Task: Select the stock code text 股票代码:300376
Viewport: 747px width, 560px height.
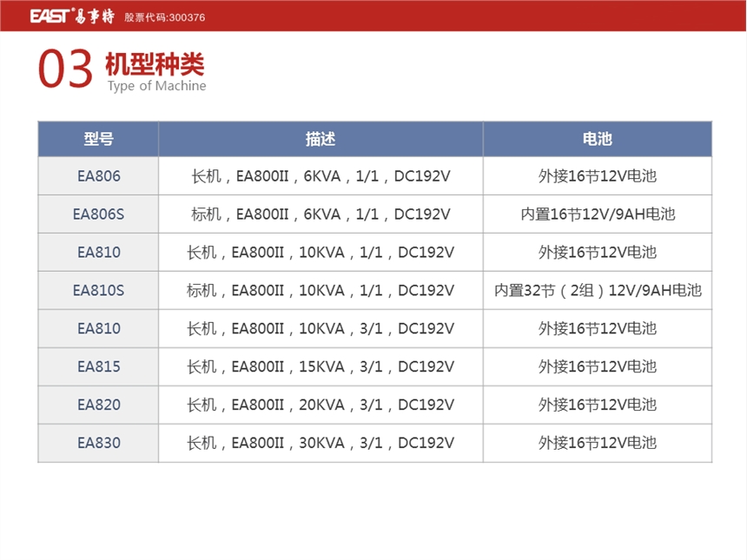Action: [165, 17]
